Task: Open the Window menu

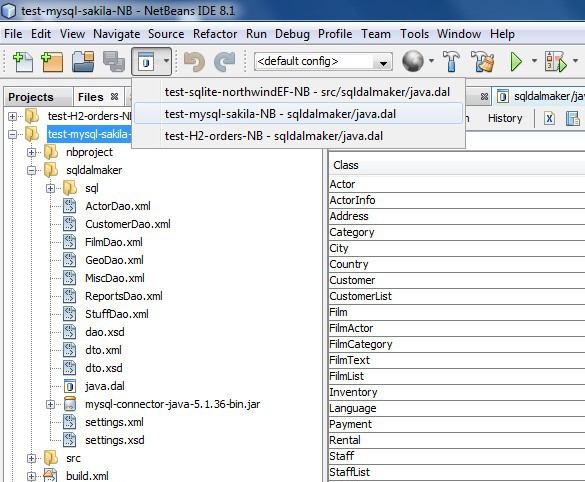Action: 459,34
